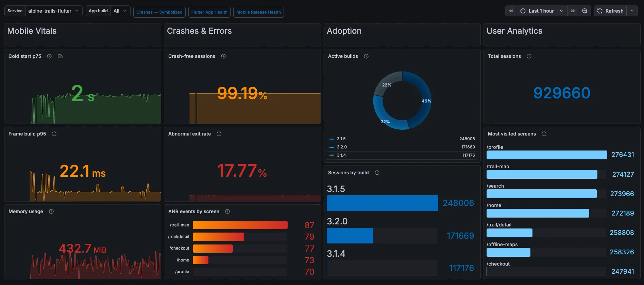The height and width of the screenshot is (285, 644).
Task: Click the 70 ANR count for /profile
Action: pos(309,272)
